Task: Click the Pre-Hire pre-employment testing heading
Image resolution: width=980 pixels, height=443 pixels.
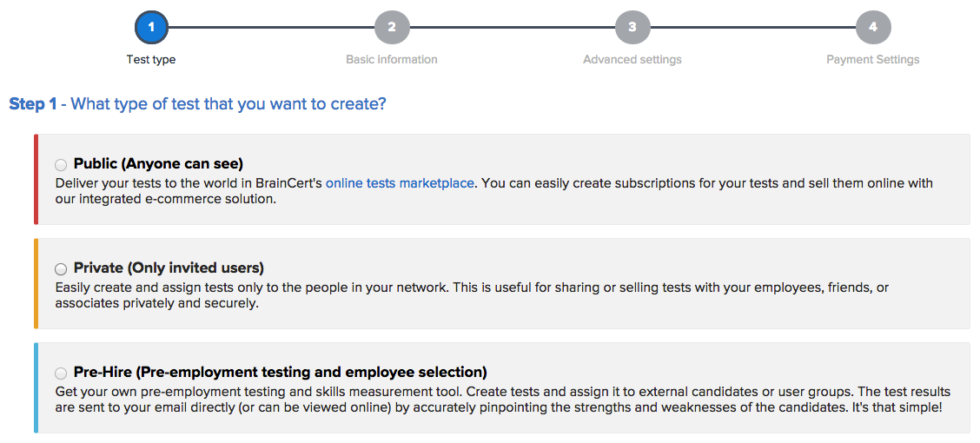Action: 280,373
